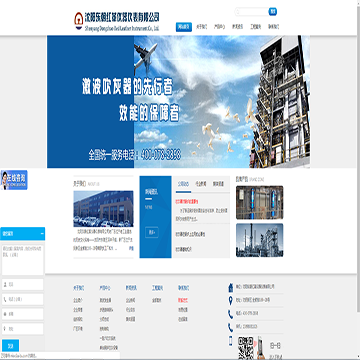Click the outlined More button in blue news panel
Image resolution: width=360 pixels, height=360 pixels.
click(152, 232)
